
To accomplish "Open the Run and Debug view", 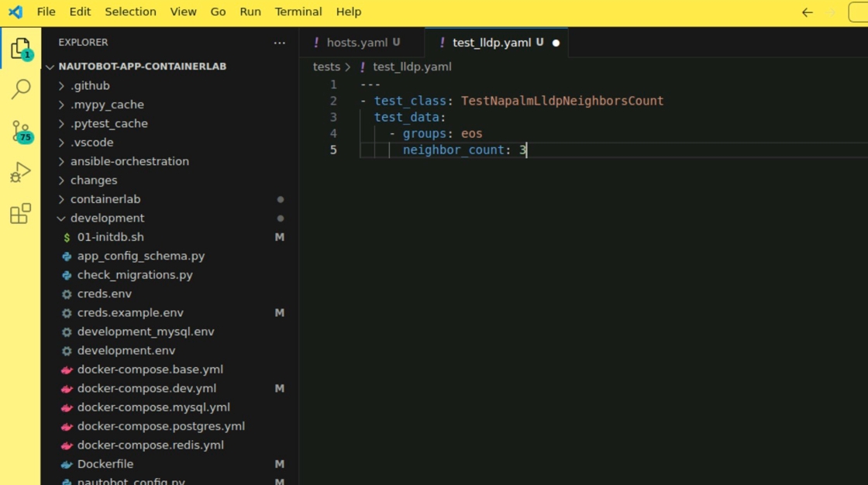I will (20, 172).
